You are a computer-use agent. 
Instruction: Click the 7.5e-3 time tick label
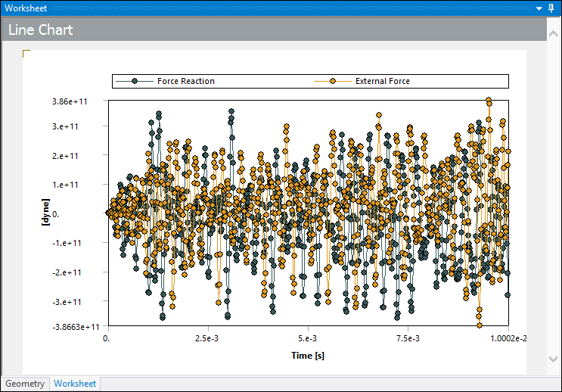(408, 338)
